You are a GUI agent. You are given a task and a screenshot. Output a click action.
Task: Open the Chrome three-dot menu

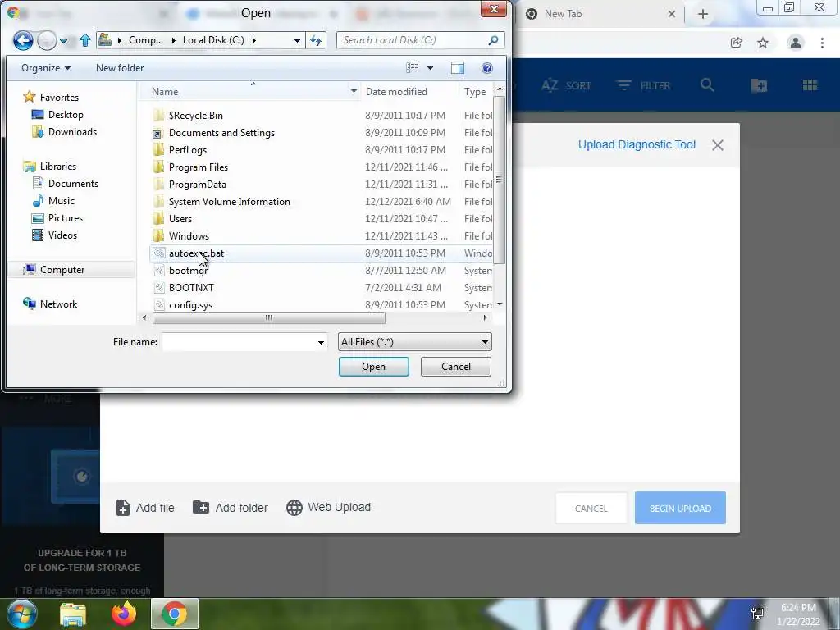[x=822, y=43]
